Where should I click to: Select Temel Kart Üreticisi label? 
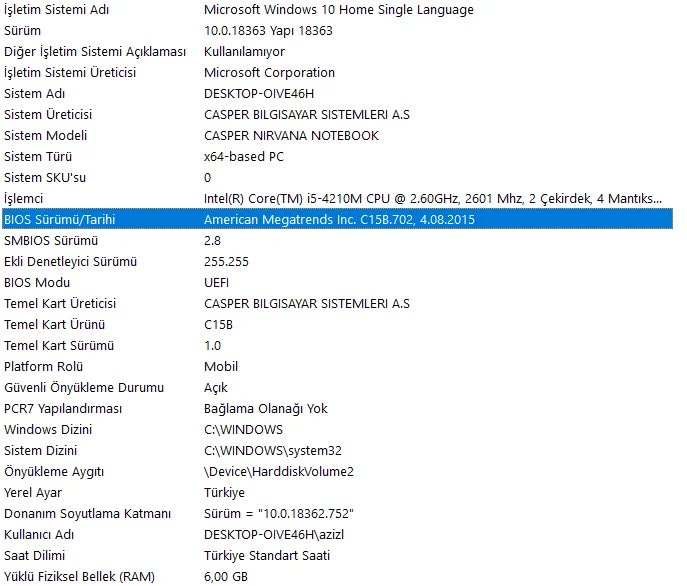coord(60,304)
